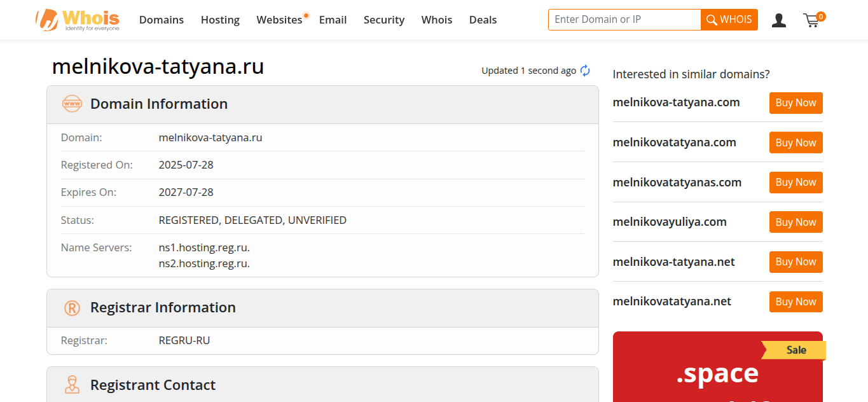Click the suggested domain melnikovatatyanas.com

click(x=677, y=183)
